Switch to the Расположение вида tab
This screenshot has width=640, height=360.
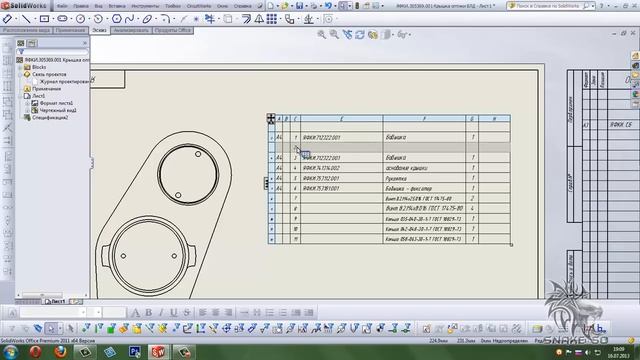(x=26, y=30)
